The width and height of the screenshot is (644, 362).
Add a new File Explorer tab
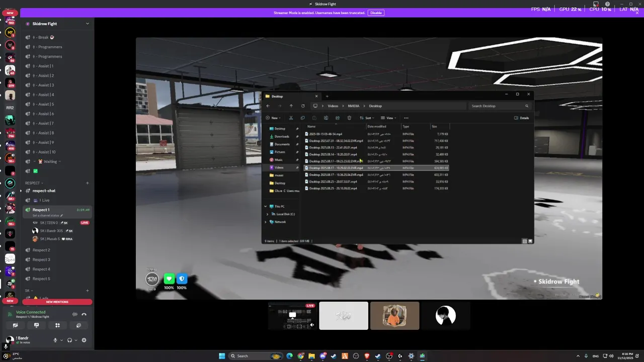click(327, 96)
